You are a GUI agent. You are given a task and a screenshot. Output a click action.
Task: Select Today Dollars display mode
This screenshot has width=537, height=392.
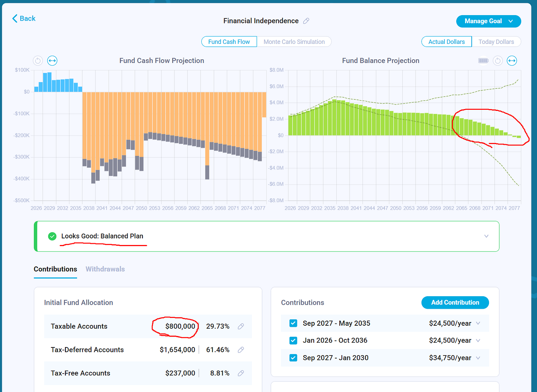click(x=496, y=42)
